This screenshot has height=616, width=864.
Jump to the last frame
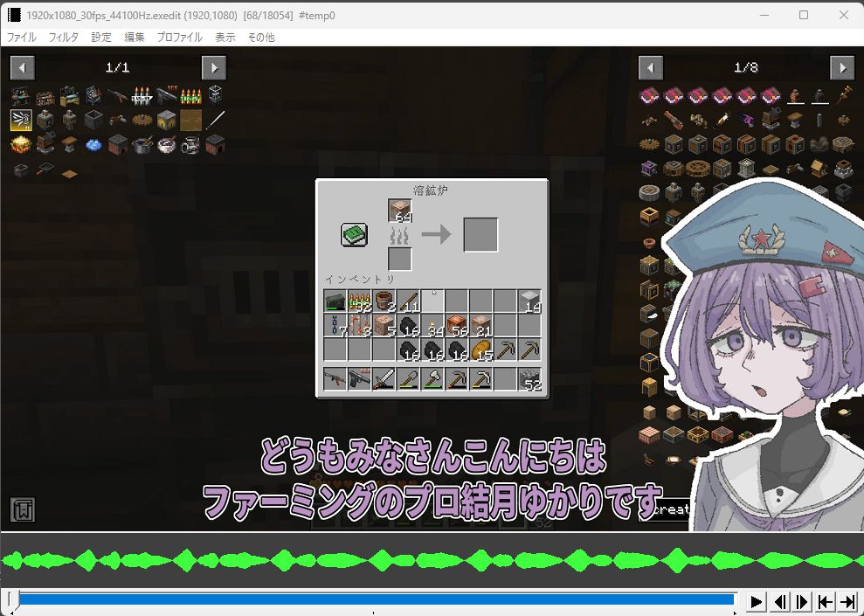coord(847,602)
